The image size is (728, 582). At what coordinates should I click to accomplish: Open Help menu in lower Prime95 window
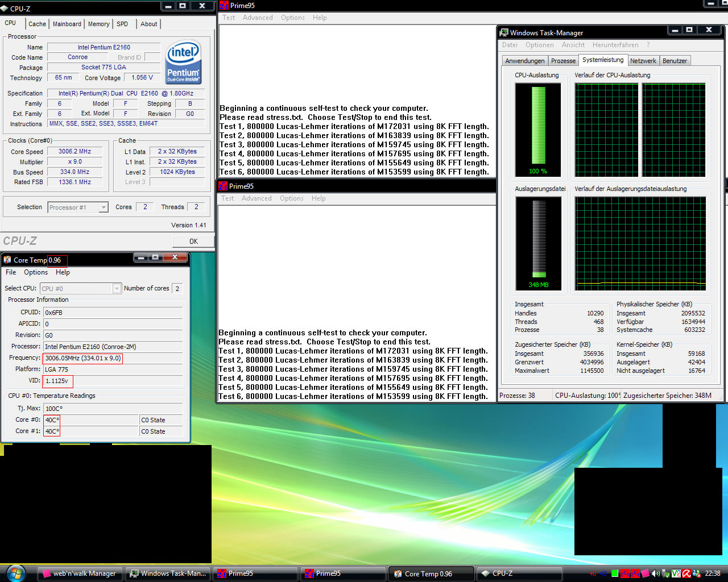pyautogui.click(x=318, y=198)
